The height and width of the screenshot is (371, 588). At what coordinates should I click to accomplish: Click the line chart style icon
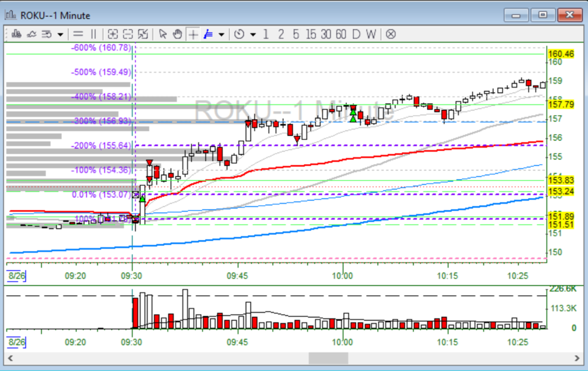[x=32, y=34]
